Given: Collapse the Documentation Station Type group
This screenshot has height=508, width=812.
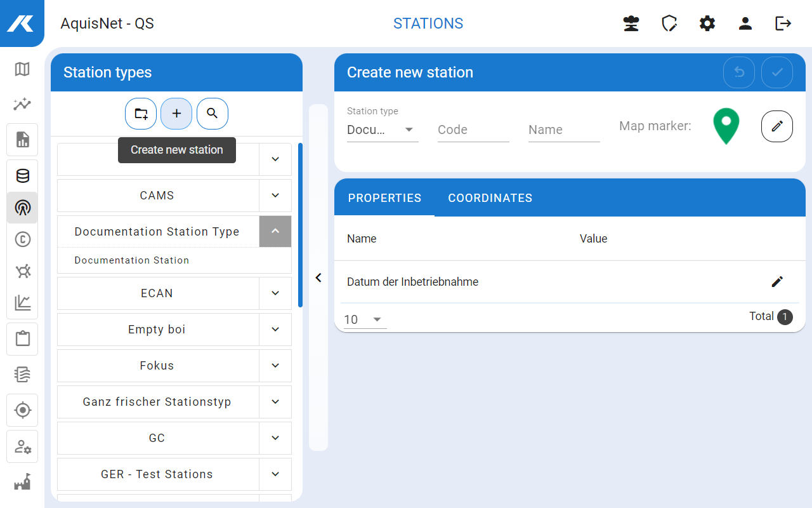Looking at the screenshot, I should [275, 232].
